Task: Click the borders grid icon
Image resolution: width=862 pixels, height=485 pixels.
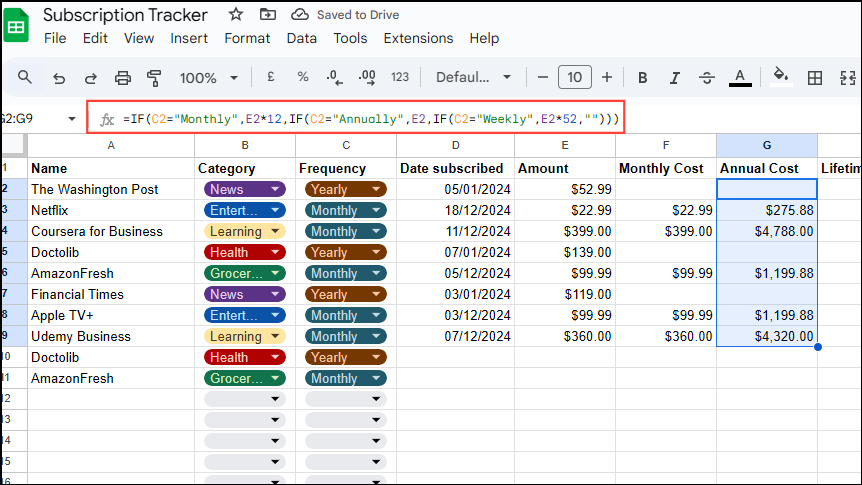Action: click(x=815, y=78)
